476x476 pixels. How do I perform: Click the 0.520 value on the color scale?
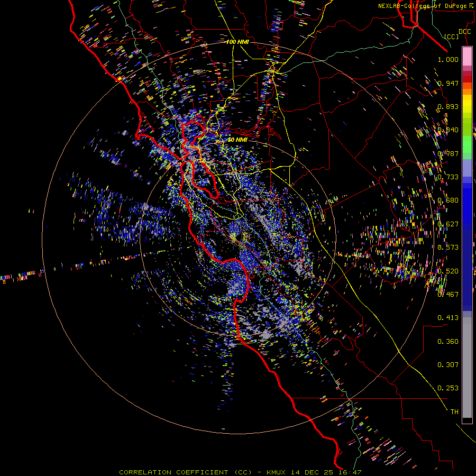[448, 271]
